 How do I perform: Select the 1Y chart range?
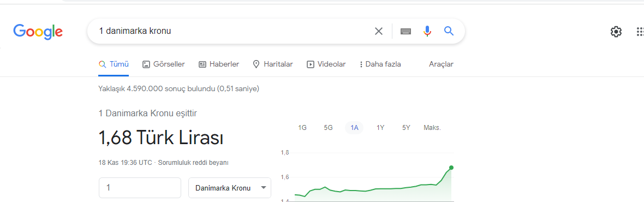pyautogui.click(x=380, y=128)
